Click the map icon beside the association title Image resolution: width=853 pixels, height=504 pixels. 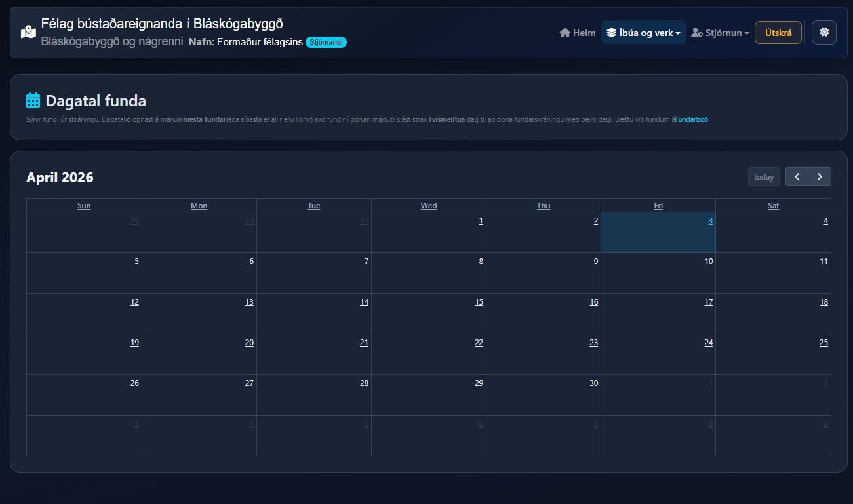pyautogui.click(x=28, y=32)
